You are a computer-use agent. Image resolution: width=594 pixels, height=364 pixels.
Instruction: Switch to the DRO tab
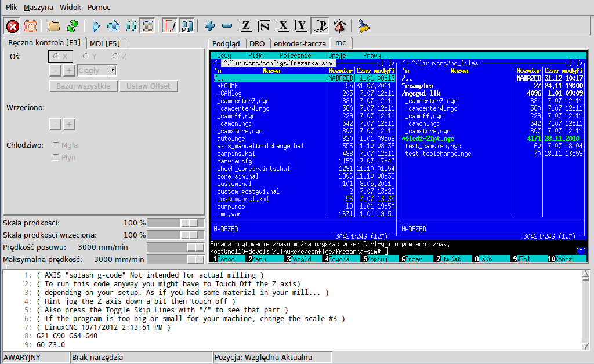[257, 43]
